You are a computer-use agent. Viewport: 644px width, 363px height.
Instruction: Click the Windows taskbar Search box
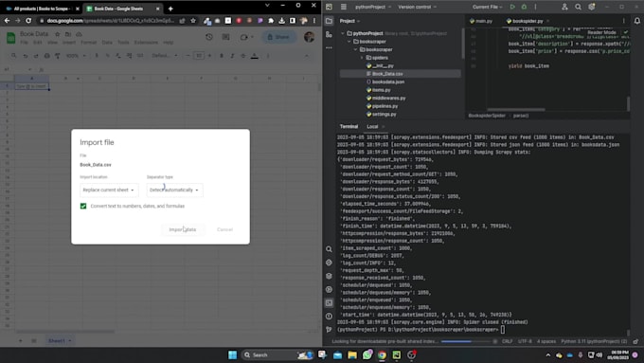pos(277,355)
